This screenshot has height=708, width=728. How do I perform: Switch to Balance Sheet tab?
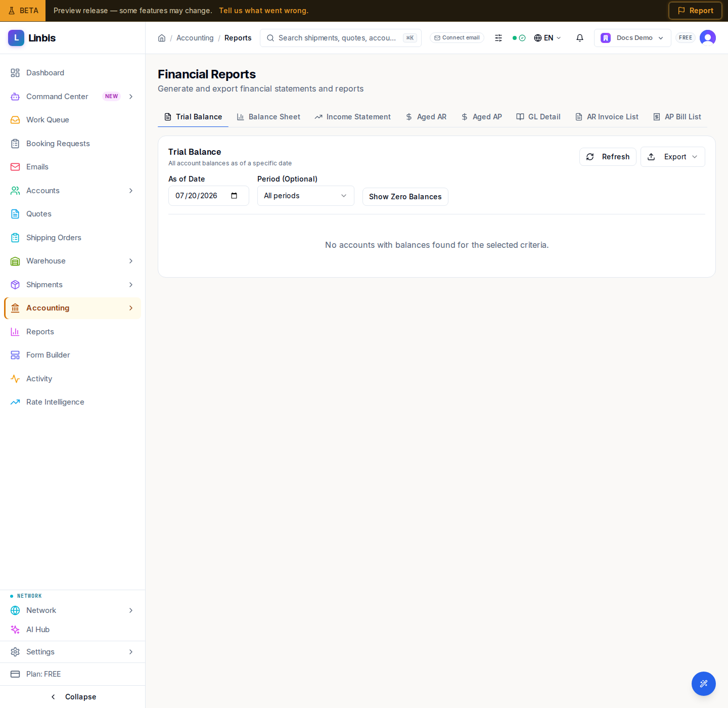click(x=268, y=117)
